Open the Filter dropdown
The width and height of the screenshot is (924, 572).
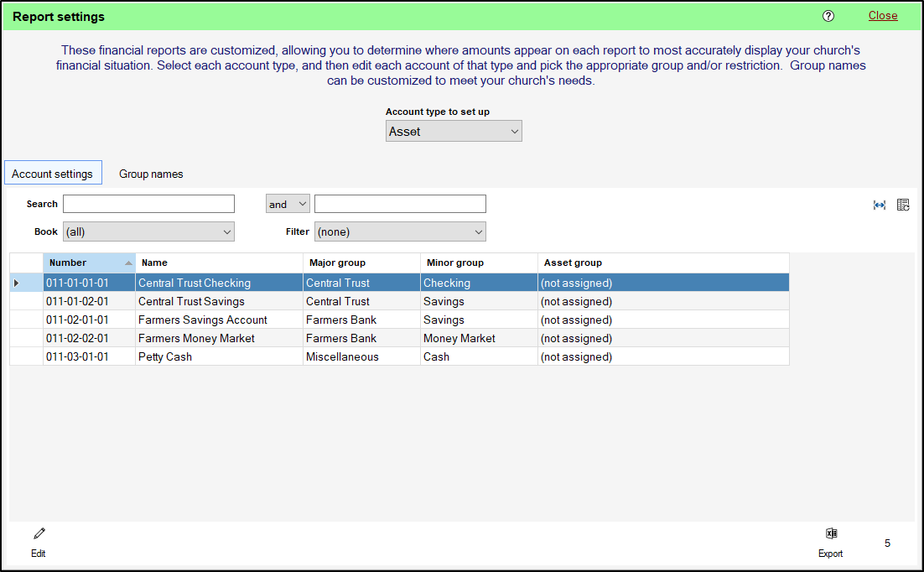tap(400, 232)
